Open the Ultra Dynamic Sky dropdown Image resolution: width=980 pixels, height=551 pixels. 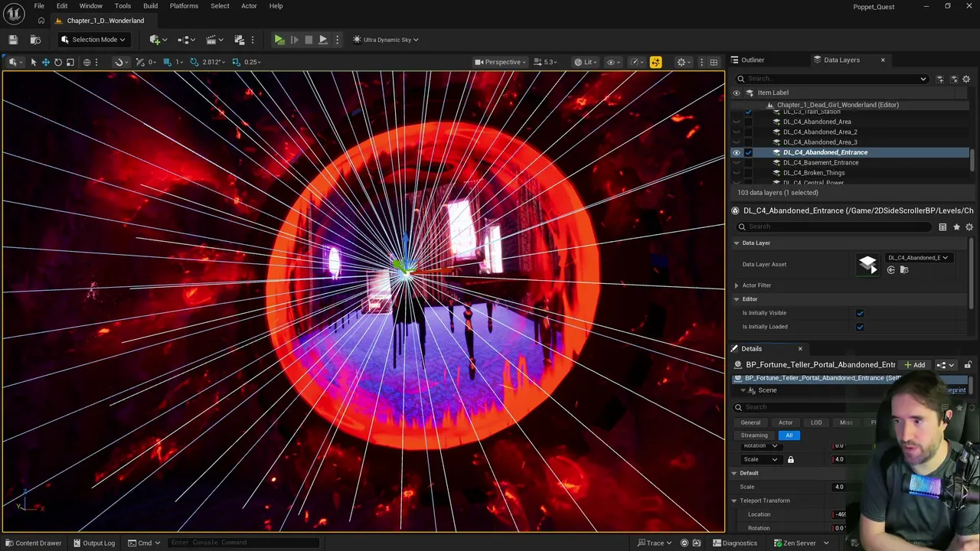386,40
